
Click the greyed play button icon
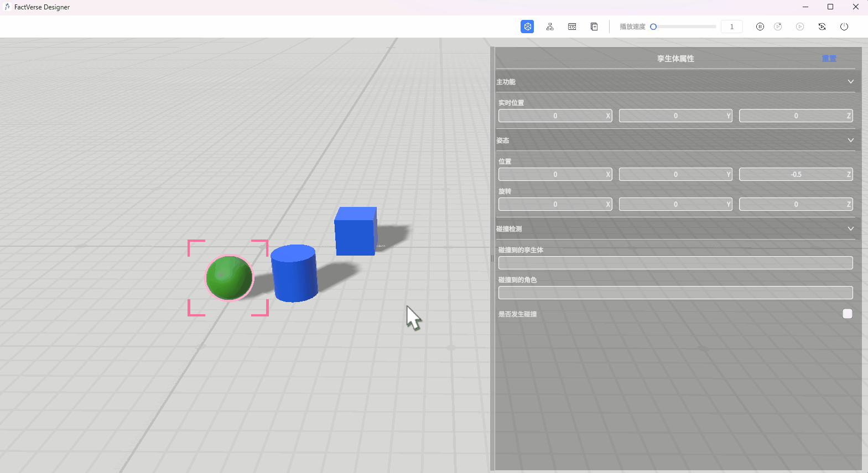[x=800, y=27]
